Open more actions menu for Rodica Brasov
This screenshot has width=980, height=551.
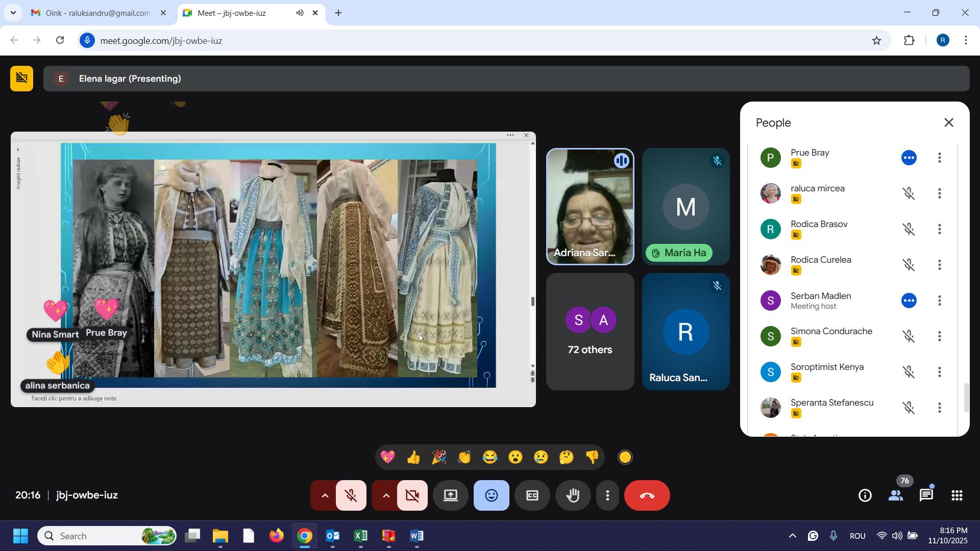point(939,229)
